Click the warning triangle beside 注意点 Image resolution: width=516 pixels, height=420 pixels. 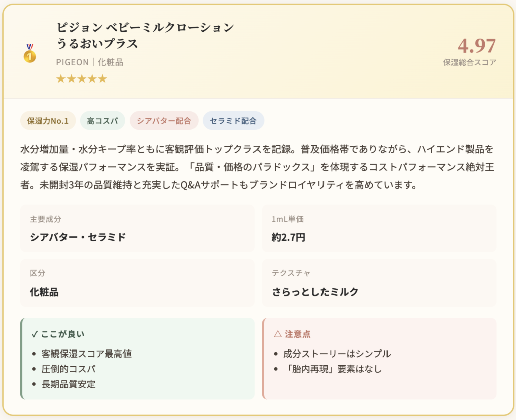coord(277,334)
